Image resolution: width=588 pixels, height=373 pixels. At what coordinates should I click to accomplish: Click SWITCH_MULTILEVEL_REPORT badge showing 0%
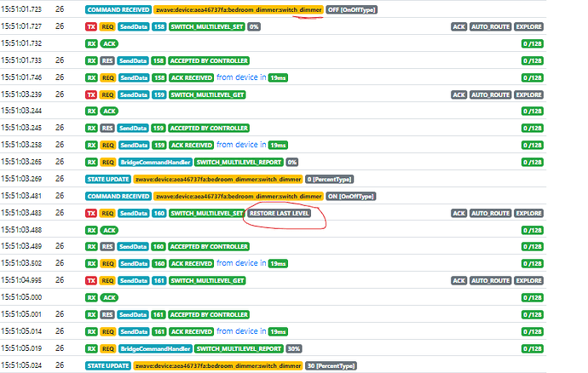(x=239, y=163)
